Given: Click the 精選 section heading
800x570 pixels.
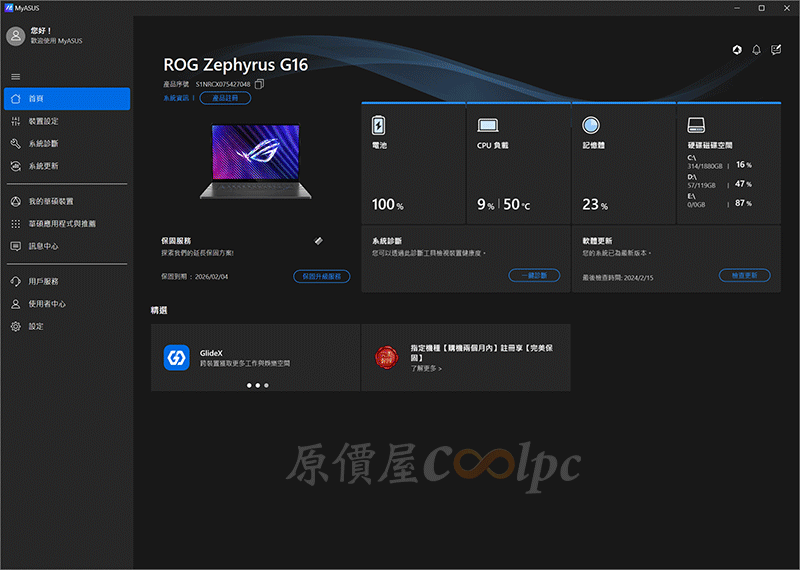Looking at the screenshot, I should pos(159,310).
